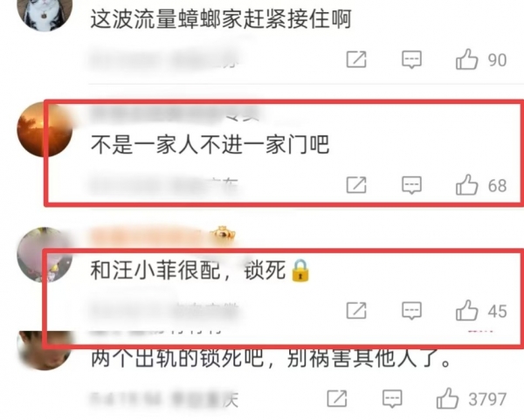The height and width of the screenshot is (420, 524).
Task: Like the comment showing 45 likes
Action: click(x=466, y=310)
